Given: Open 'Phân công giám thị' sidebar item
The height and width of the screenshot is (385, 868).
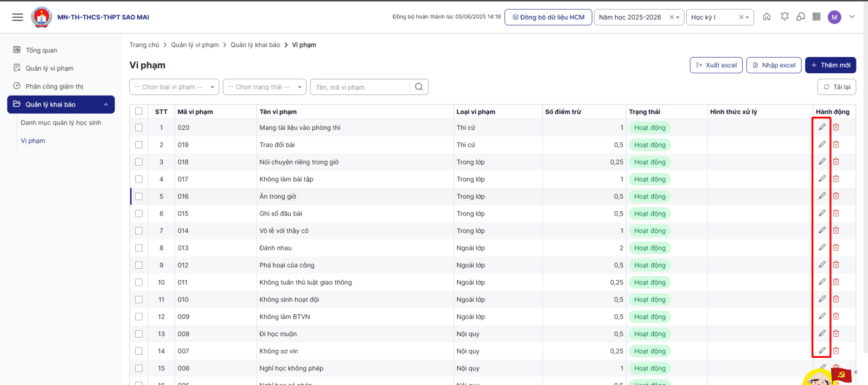Looking at the screenshot, I should 54,86.
